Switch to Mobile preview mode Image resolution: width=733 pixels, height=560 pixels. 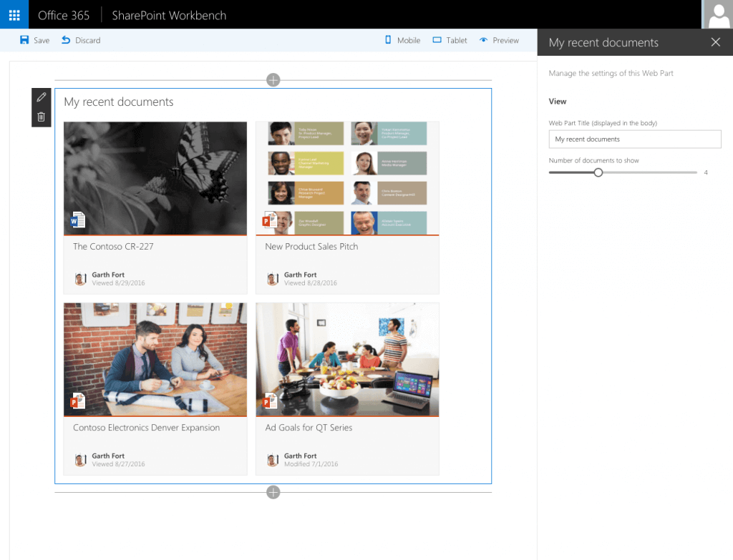pos(402,40)
